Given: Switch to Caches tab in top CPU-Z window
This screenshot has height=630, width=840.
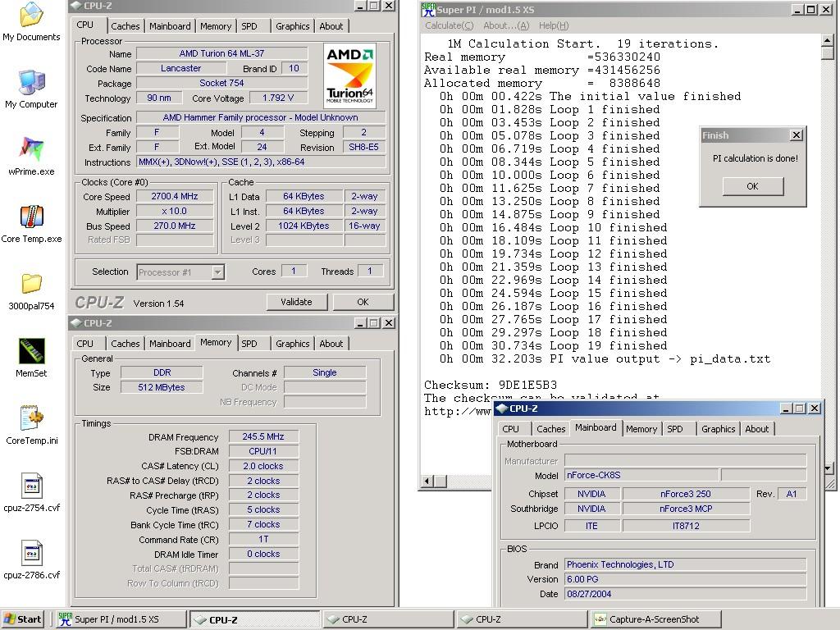Looking at the screenshot, I should (125, 26).
